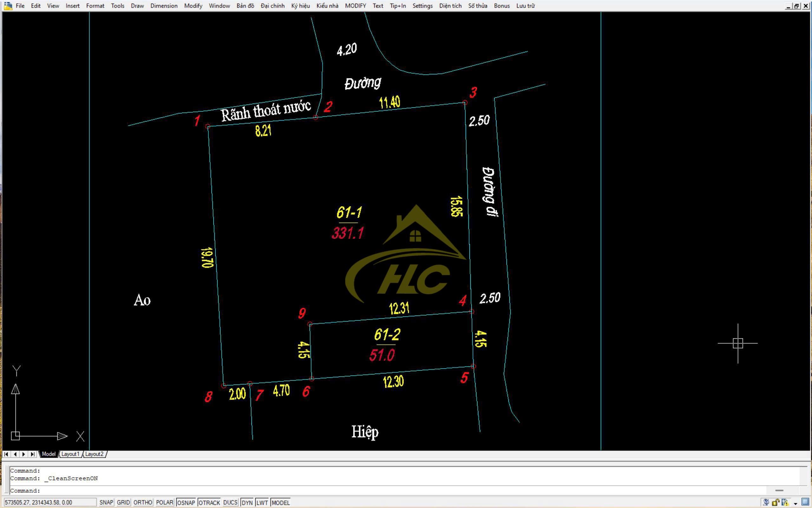812x508 pixels.
Task: Open the status bar menu dropdown arrow
Action: tap(795, 503)
